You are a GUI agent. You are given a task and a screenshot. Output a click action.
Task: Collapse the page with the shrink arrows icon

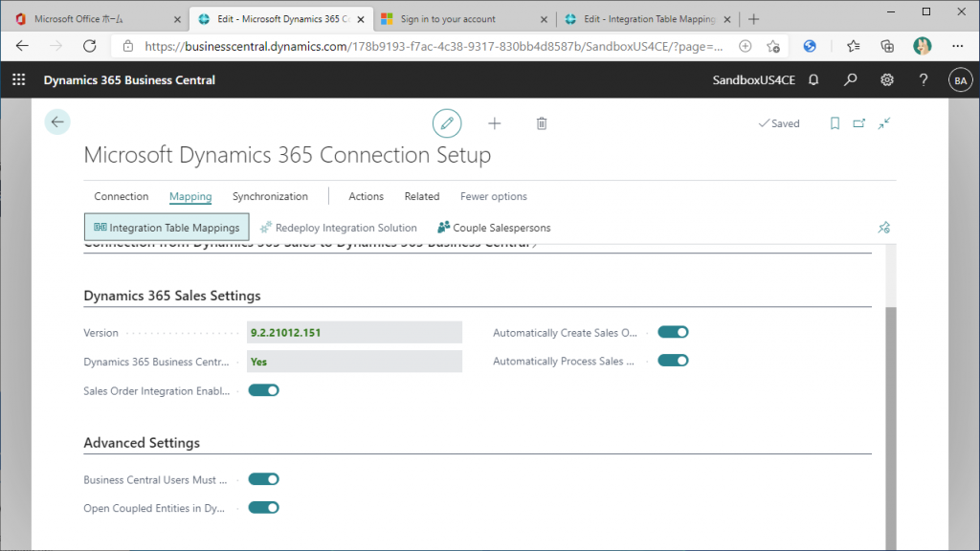(883, 123)
